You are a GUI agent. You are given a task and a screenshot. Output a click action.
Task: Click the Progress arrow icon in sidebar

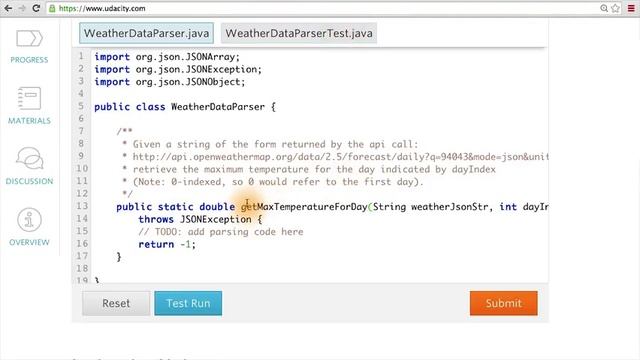[x=29, y=38]
